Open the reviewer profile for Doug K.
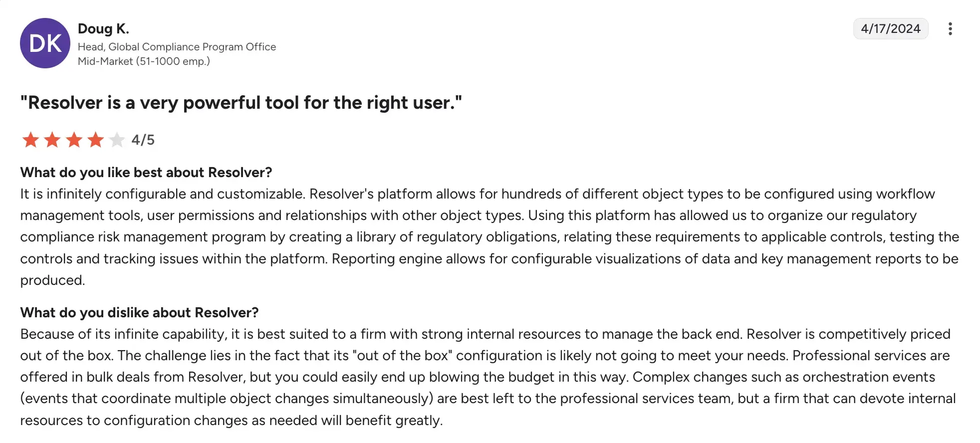The image size is (980, 443). click(x=103, y=28)
